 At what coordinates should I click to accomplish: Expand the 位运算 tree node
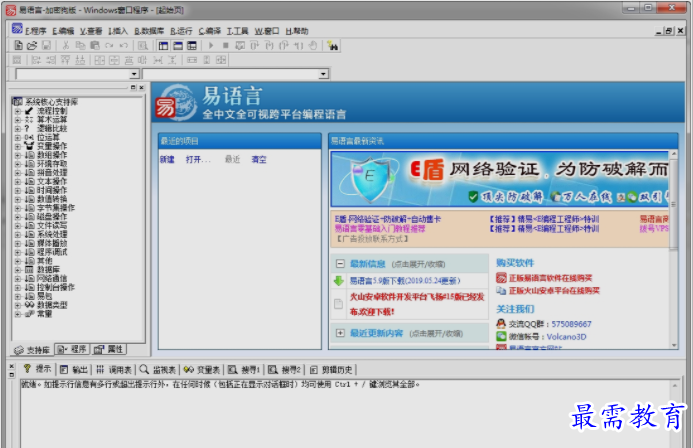pyautogui.click(x=18, y=137)
